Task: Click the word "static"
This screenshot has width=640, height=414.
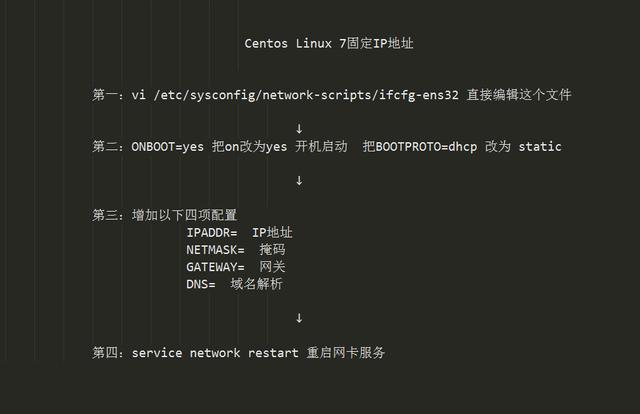Action: pos(540,147)
